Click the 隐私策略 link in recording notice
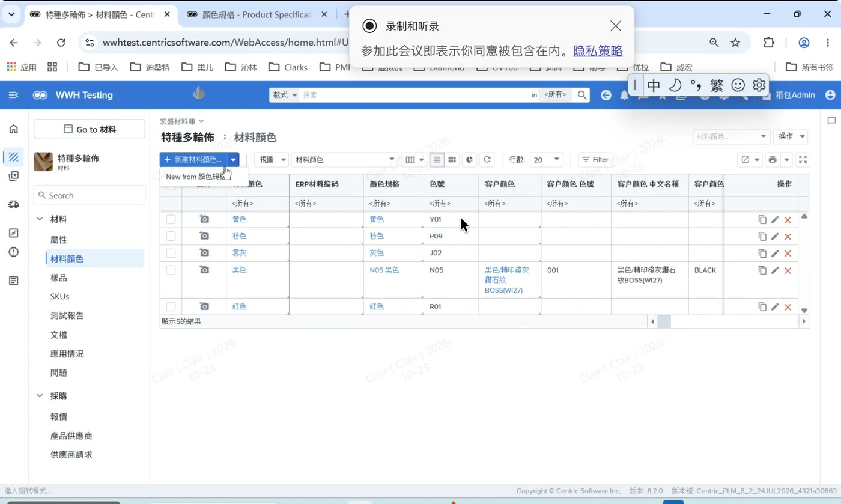The height and width of the screenshot is (504, 841). coord(598,51)
